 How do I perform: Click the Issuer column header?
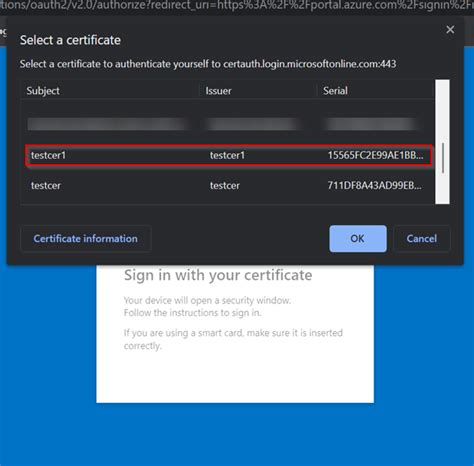pos(218,91)
